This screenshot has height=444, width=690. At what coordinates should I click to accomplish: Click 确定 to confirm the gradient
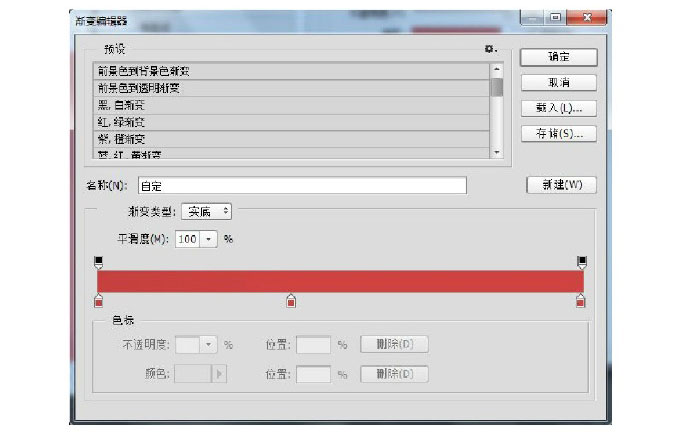558,57
